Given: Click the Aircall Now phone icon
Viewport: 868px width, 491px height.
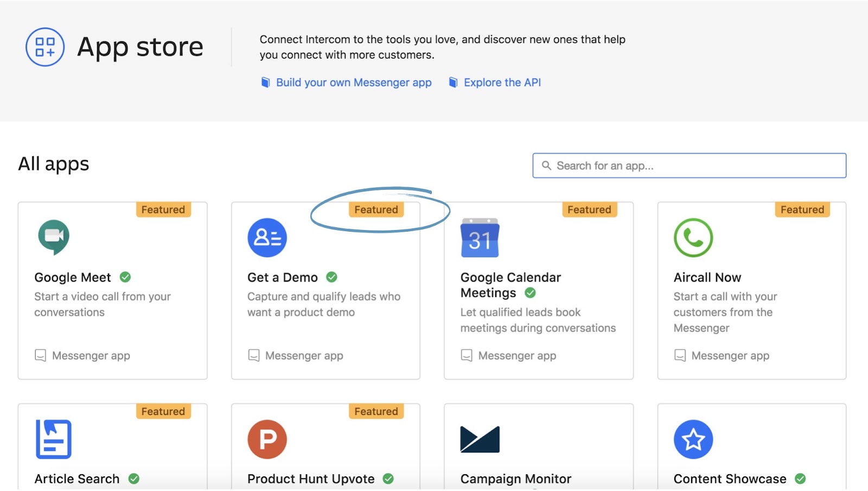Looking at the screenshot, I should (693, 238).
